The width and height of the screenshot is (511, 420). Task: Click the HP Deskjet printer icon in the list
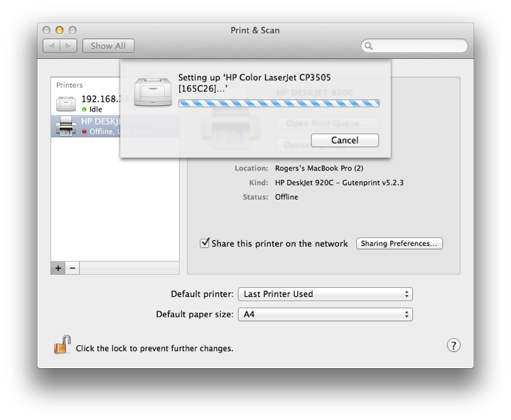click(66, 126)
